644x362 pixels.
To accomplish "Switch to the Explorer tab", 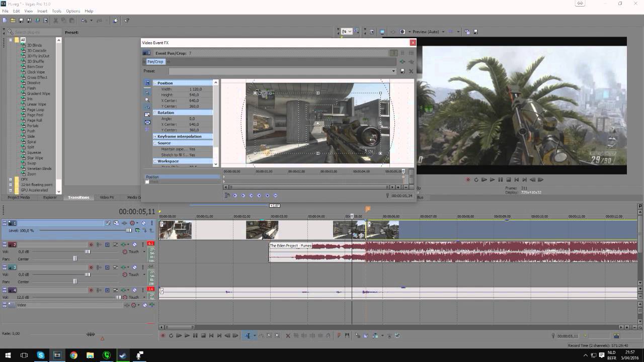I will click(50, 198).
